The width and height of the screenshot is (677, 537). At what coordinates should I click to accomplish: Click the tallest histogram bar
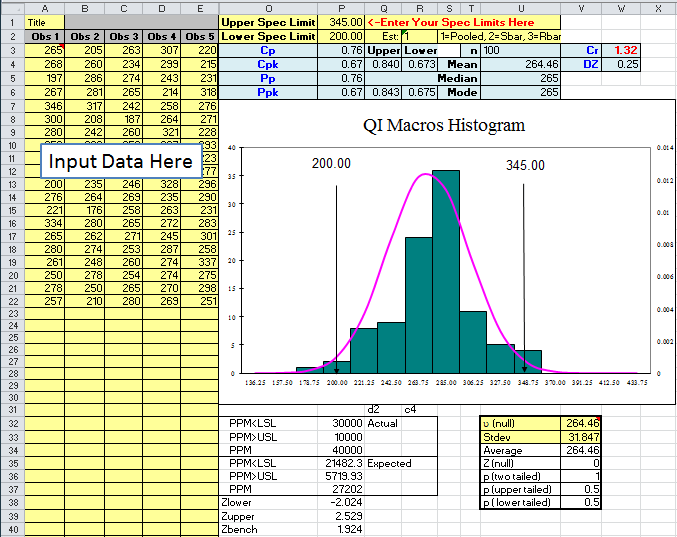click(x=446, y=272)
